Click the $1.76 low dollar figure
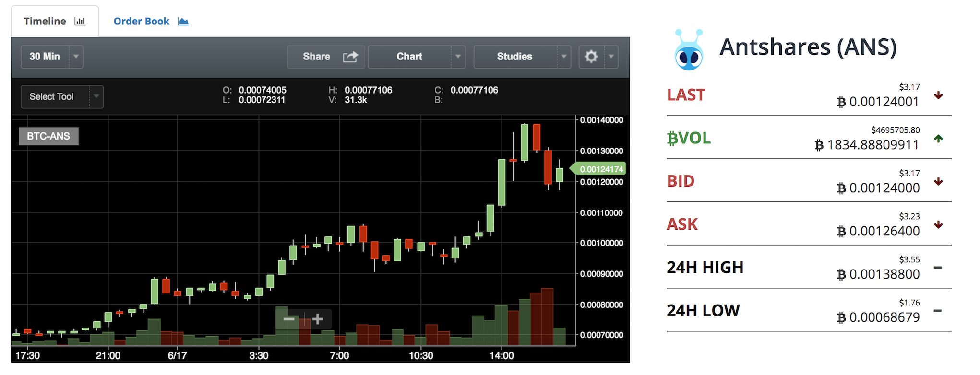The image size is (980, 375). coord(909,303)
